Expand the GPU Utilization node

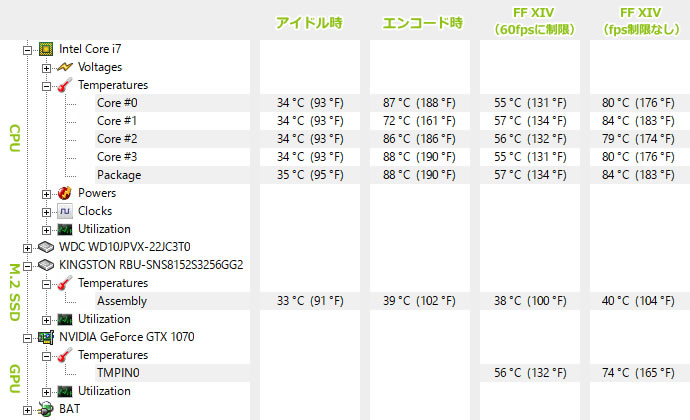tap(46, 392)
